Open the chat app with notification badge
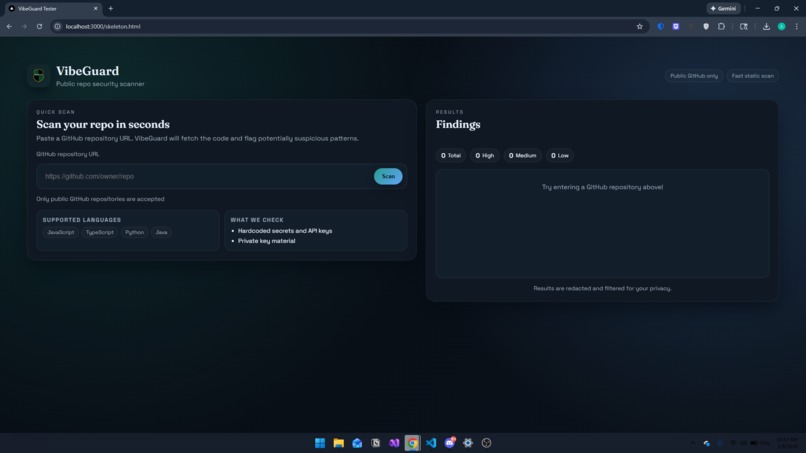 449,443
